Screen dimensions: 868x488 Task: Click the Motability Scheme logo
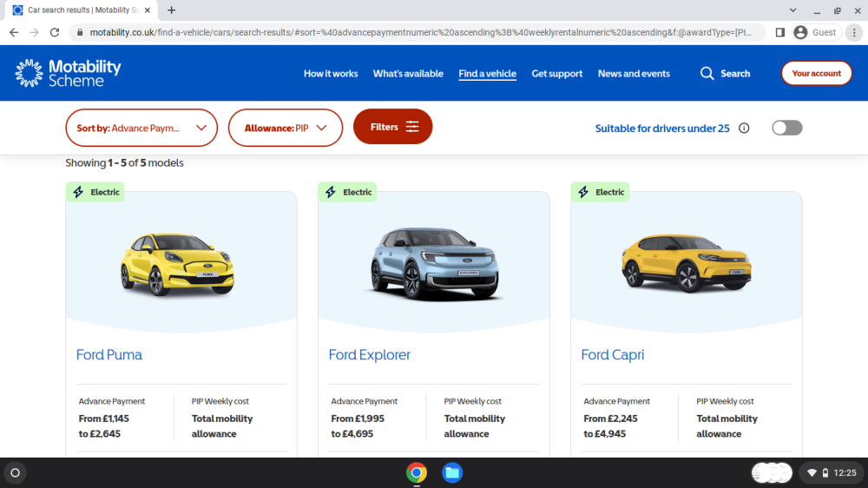pyautogui.click(x=68, y=73)
